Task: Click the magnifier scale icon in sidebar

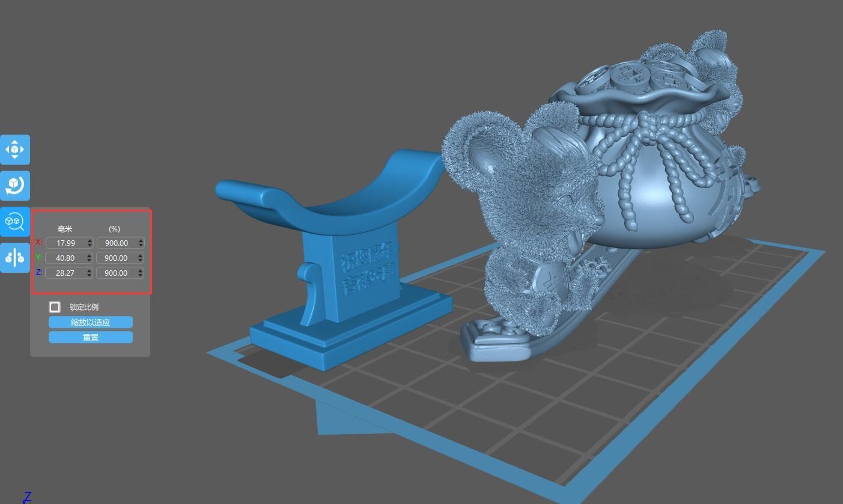Action: [15, 221]
